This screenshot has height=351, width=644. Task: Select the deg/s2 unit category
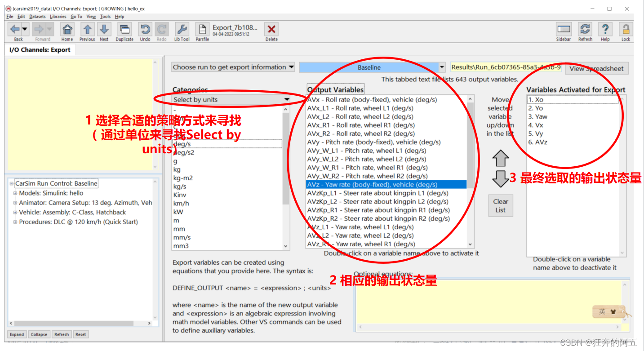tap(227, 152)
